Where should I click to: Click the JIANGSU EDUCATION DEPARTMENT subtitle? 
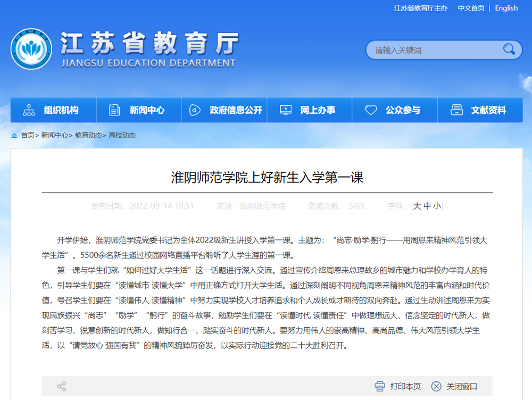tap(148, 63)
